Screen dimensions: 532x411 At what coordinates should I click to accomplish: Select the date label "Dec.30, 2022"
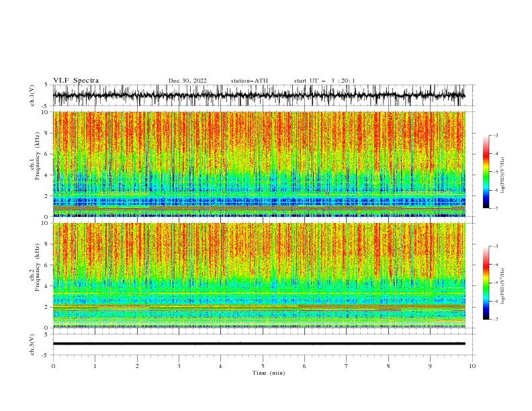187,81
